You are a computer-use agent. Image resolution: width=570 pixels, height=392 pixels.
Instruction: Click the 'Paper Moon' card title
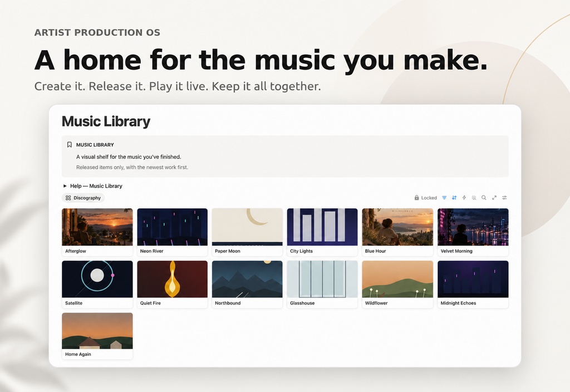(228, 251)
